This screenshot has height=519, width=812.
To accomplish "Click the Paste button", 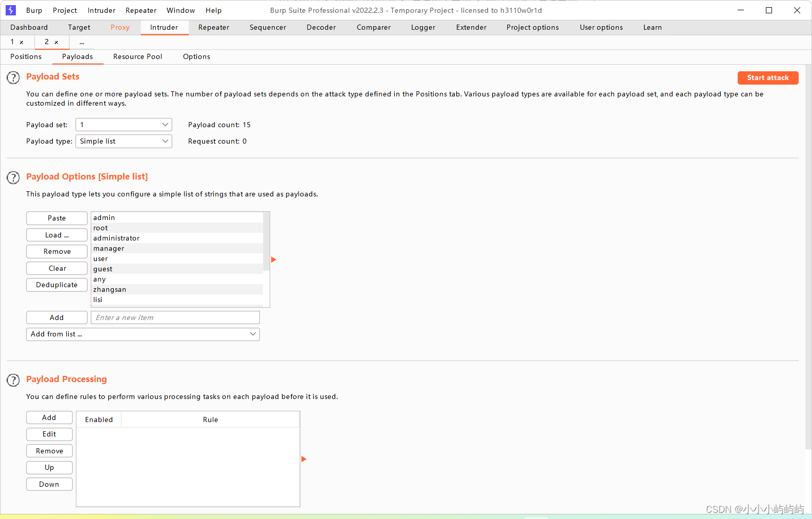I will tap(57, 218).
